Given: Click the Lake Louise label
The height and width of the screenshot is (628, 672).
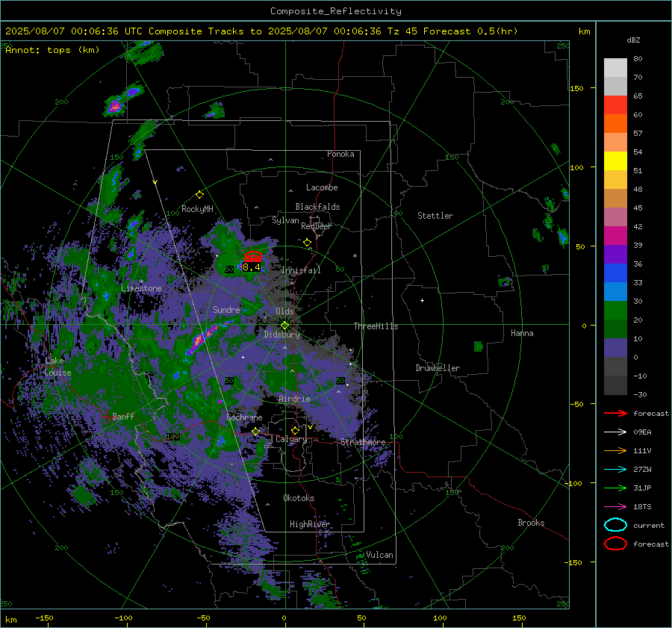Looking at the screenshot, I should tap(57, 367).
